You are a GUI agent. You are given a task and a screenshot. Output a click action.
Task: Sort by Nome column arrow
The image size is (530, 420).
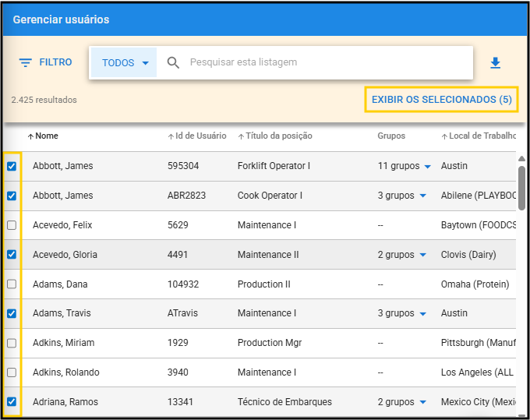coord(30,136)
